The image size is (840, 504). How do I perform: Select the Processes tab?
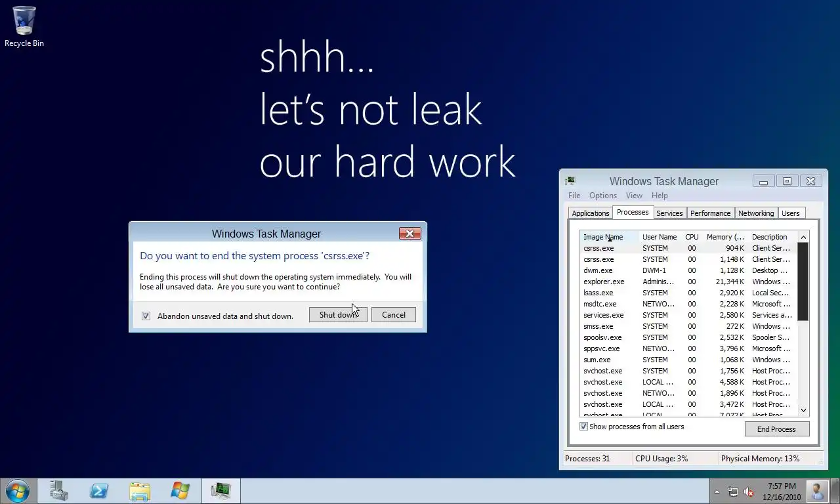point(633,212)
